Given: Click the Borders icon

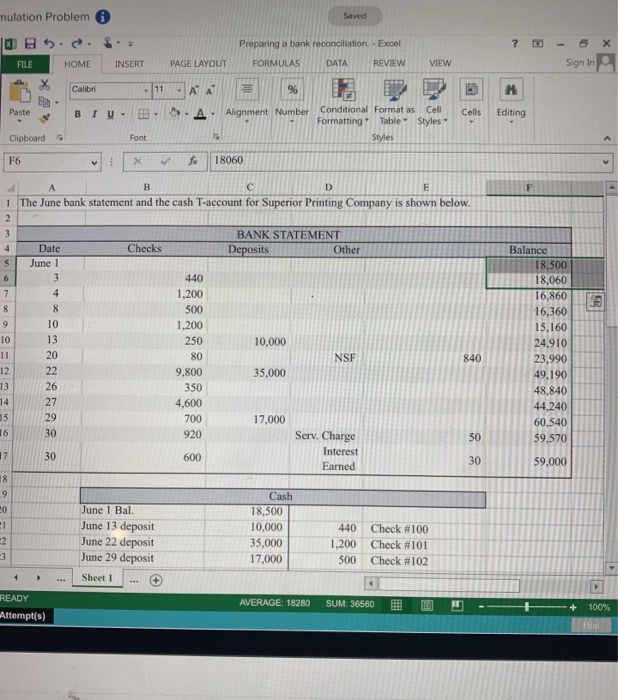Looking at the screenshot, I should (143, 114).
